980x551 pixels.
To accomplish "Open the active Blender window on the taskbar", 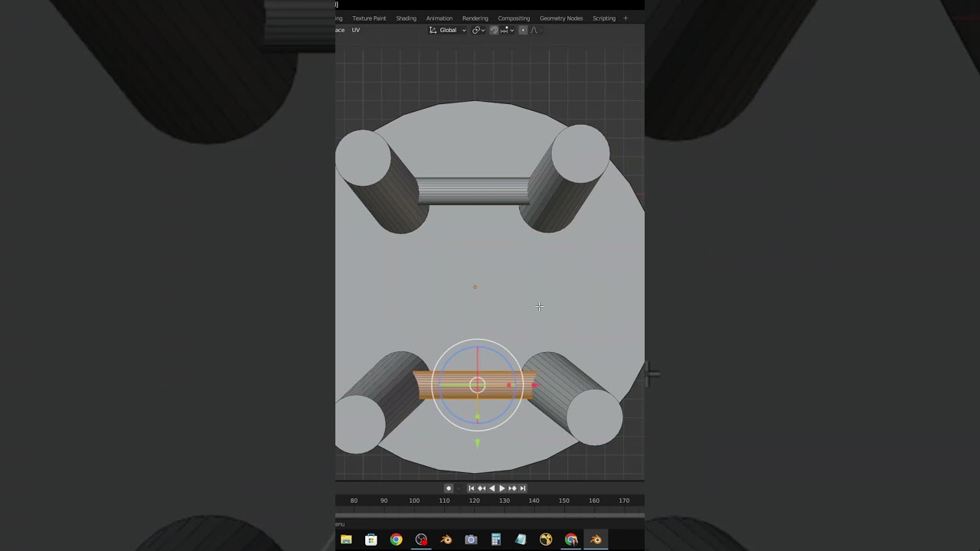I will pos(596,540).
